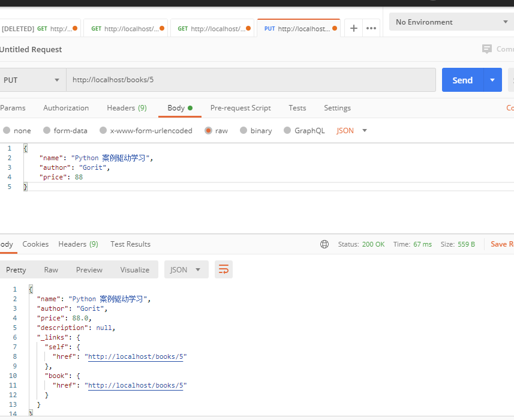Switch to the Pre-request Script tab
Viewport: 514px width, 420px height.
[x=241, y=108]
